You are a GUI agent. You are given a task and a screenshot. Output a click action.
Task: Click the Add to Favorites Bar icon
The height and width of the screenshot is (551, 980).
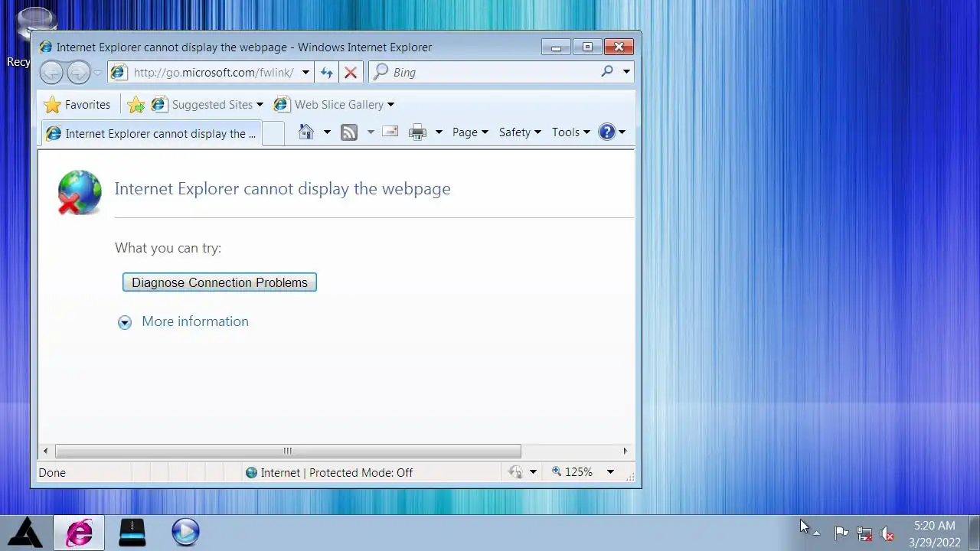point(136,105)
